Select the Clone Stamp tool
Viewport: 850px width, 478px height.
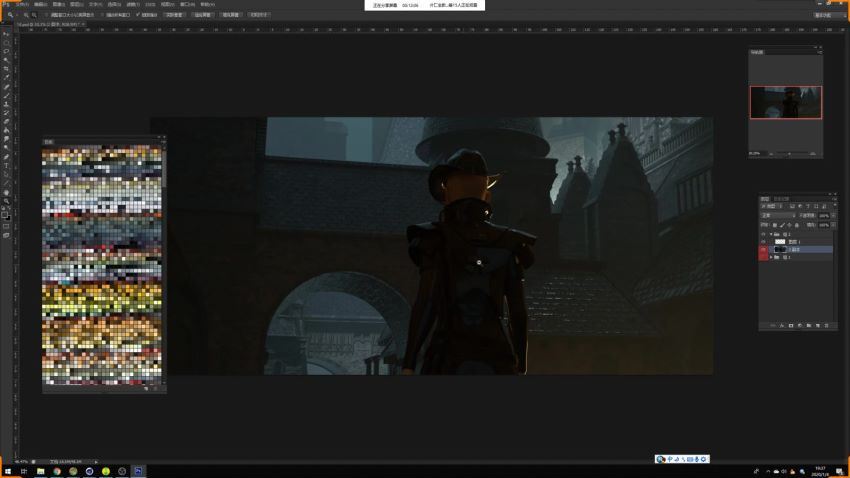click(x=7, y=105)
